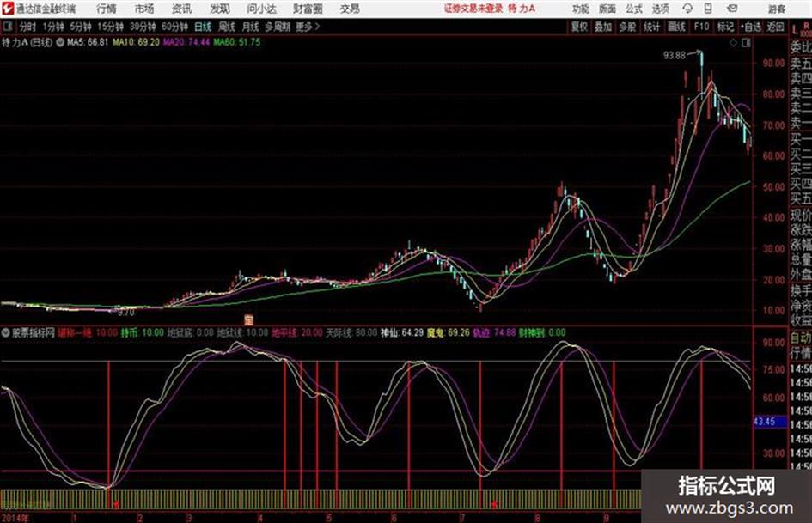The width and height of the screenshot is (812, 523).
Task: Open the 财富圈 menu
Action: pos(308,9)
